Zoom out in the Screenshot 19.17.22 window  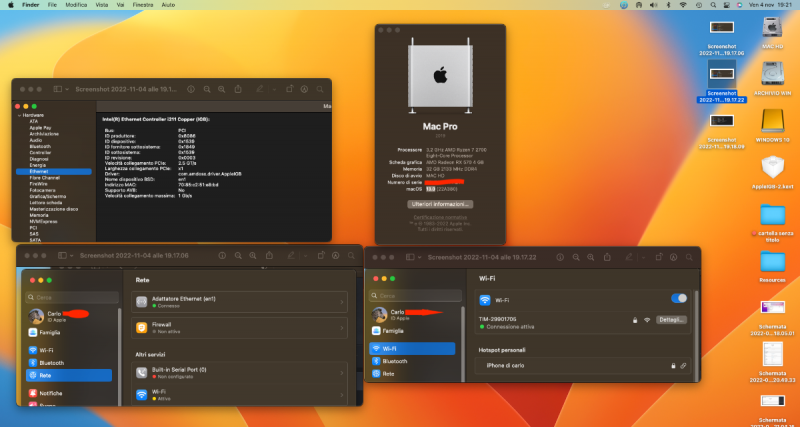point(576,257)
